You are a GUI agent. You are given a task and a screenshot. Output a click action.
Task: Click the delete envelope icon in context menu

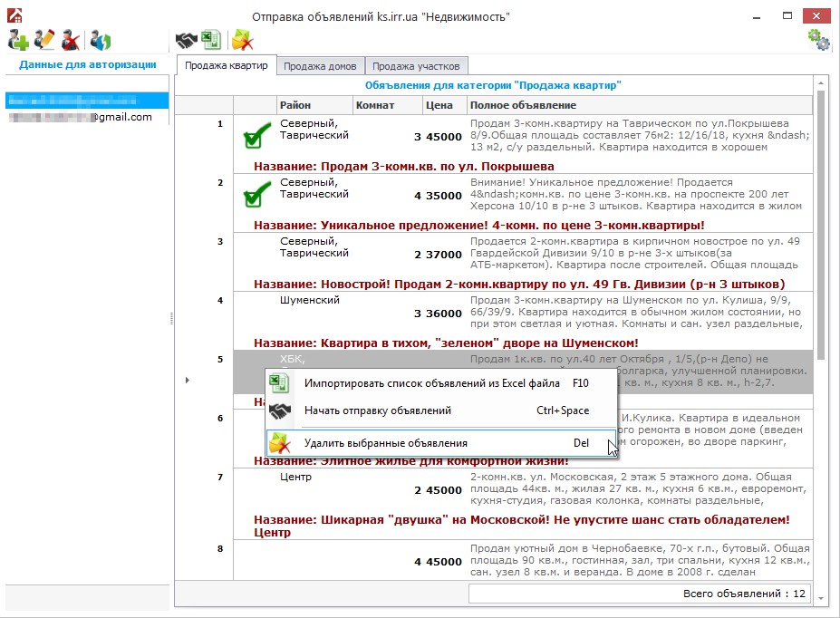pyautogui.click(x=279, y=443)
